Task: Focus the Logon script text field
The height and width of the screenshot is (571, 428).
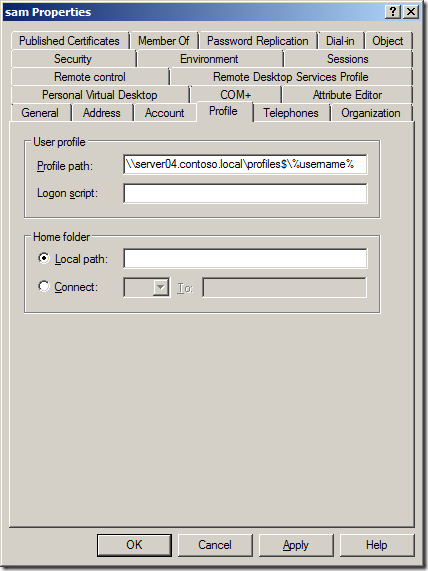Action: pos(245,193)
